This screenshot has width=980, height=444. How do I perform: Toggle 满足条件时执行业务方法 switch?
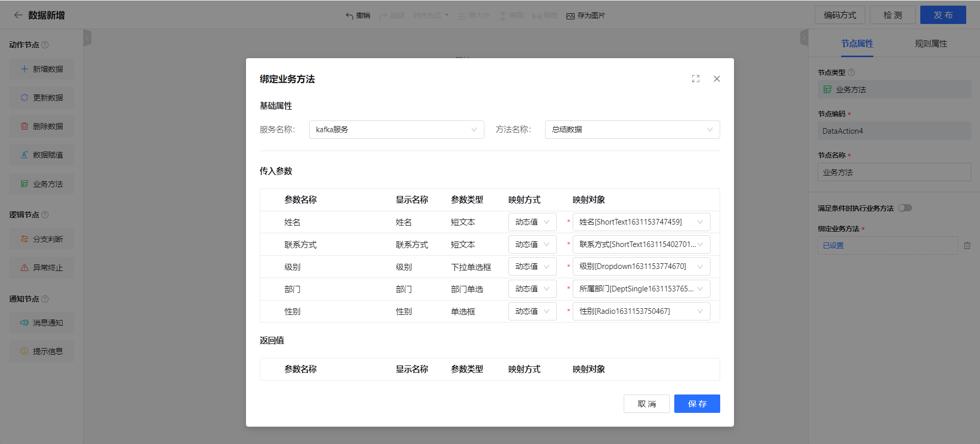905,208
